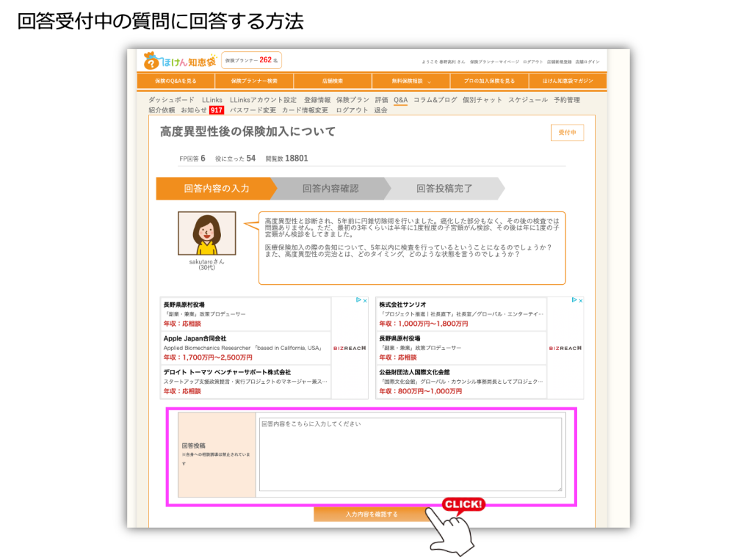The height and width of the screenshot is (560, 752).
Task: Click the 保険プランナー 262名 counter box
Action: (252, 60)
